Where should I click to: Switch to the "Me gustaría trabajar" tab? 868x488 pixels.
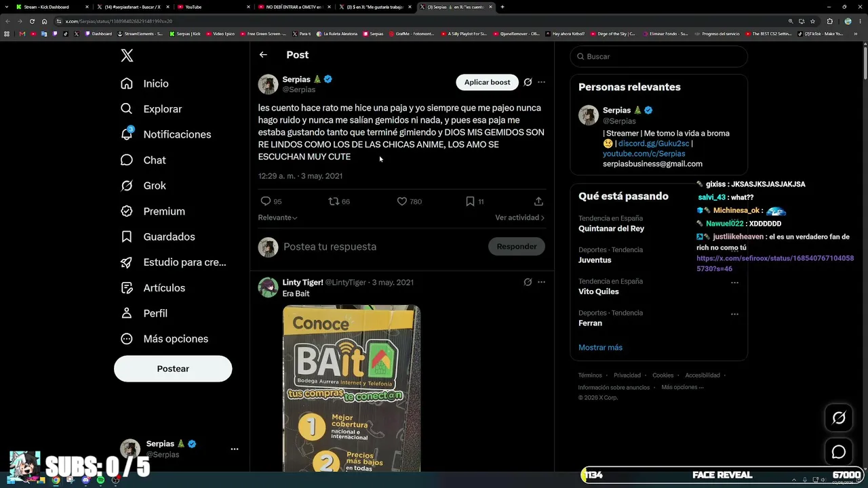(375, 7)
